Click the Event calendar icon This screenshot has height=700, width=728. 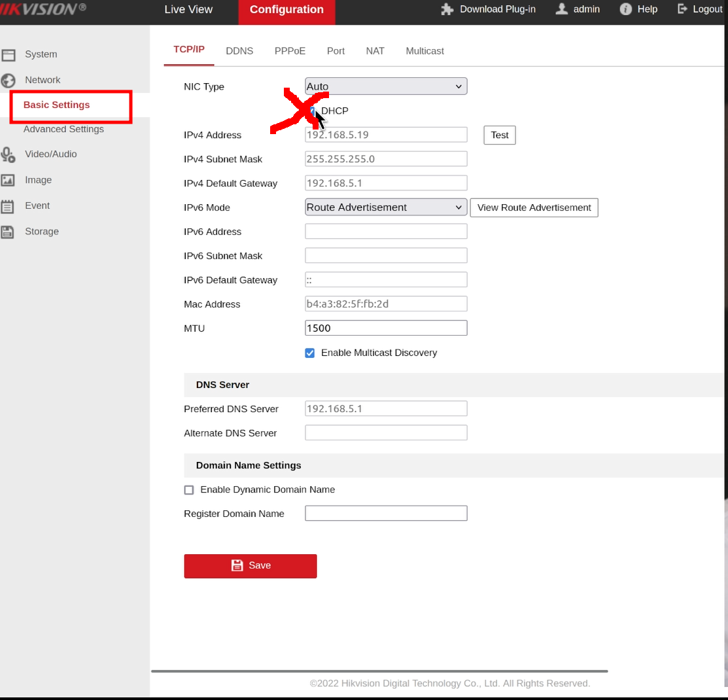[x=7, y=206]
